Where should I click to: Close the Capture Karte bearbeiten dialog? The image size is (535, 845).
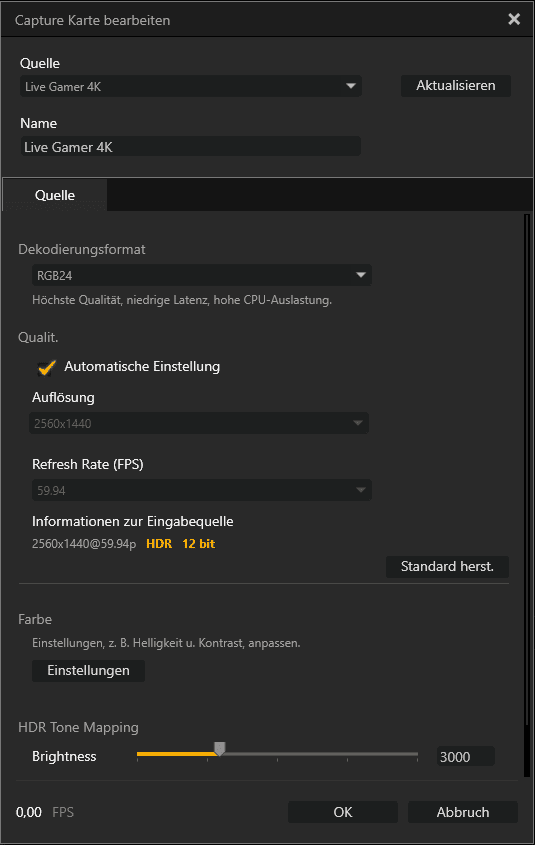pos(514,19)
